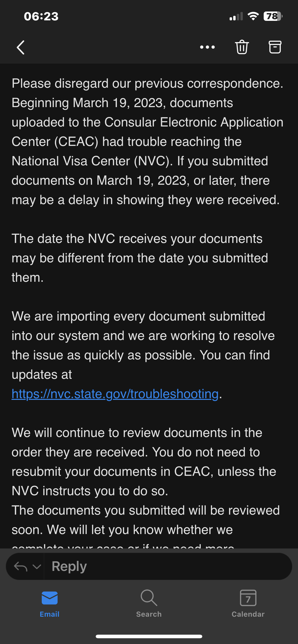Screen dimensions: 298x644
Task: Tap the paragraph starting "We are importing every document"
Action: point(143,355)
